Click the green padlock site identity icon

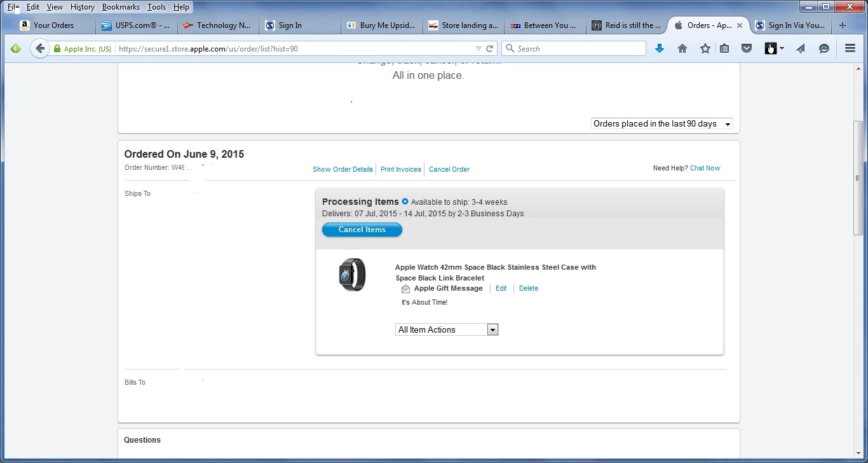pyautogui.click(x=57, y=49)
